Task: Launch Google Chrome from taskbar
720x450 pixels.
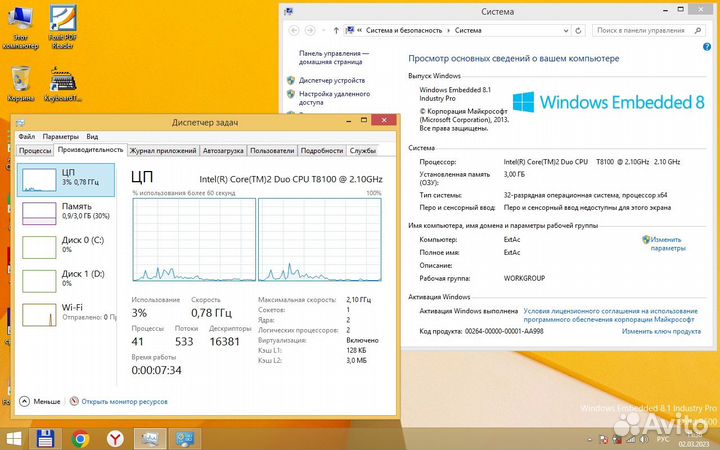Action: tap(80, 439)
